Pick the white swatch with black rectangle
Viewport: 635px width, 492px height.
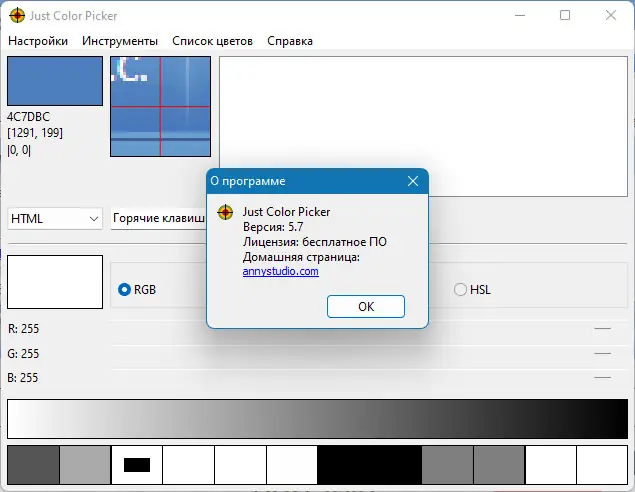pyautogui.click(x=137, y=465)
